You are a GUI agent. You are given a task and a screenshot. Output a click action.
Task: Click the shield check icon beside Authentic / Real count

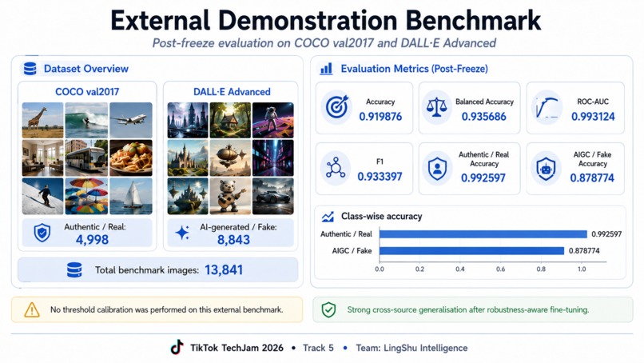tap(42, 233)
